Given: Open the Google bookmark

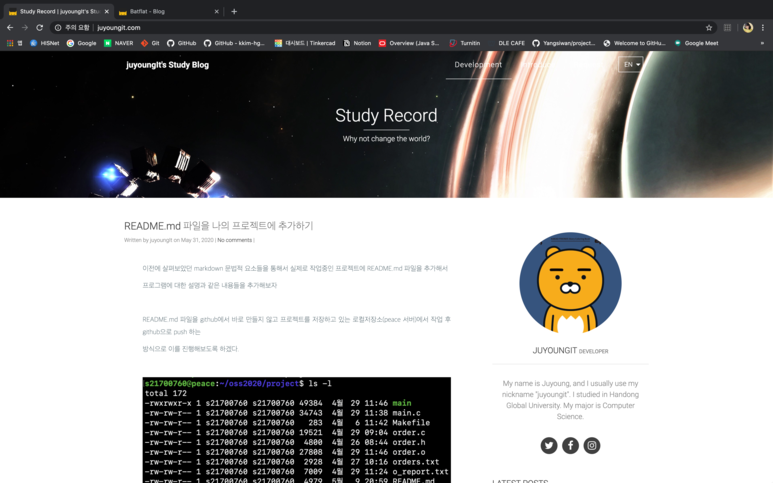Looking at the screenshot, I should tap(81, 43).
